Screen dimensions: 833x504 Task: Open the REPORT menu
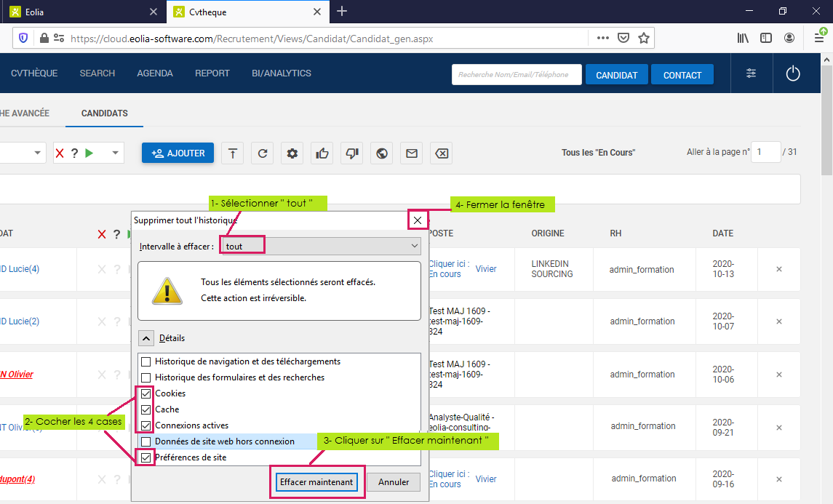(212, 73)
